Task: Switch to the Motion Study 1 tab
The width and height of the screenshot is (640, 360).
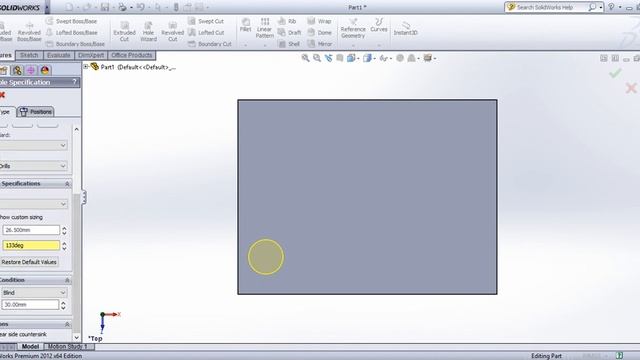Action: pos(68,347)
